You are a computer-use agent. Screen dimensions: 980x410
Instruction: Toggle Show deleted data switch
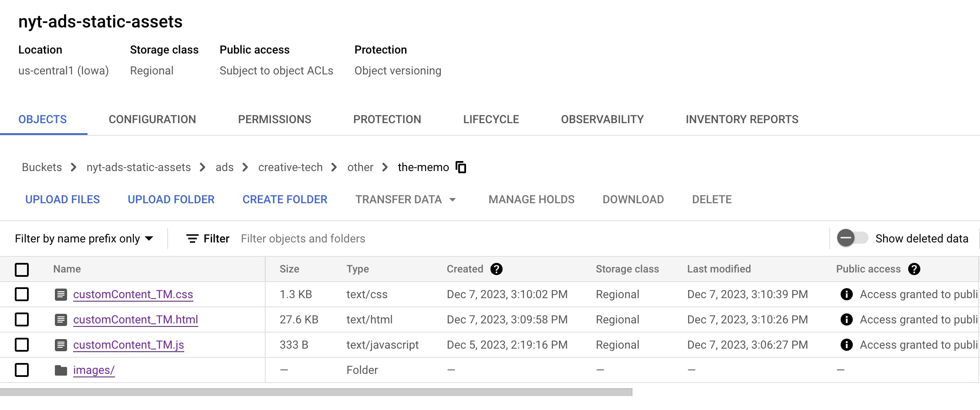click(852, 238)
